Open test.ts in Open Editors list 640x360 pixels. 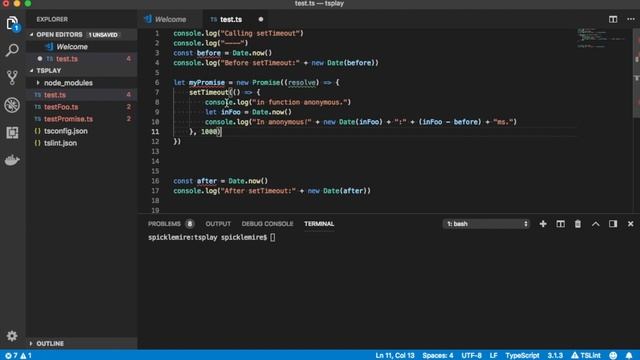click(x=82, y=59)
